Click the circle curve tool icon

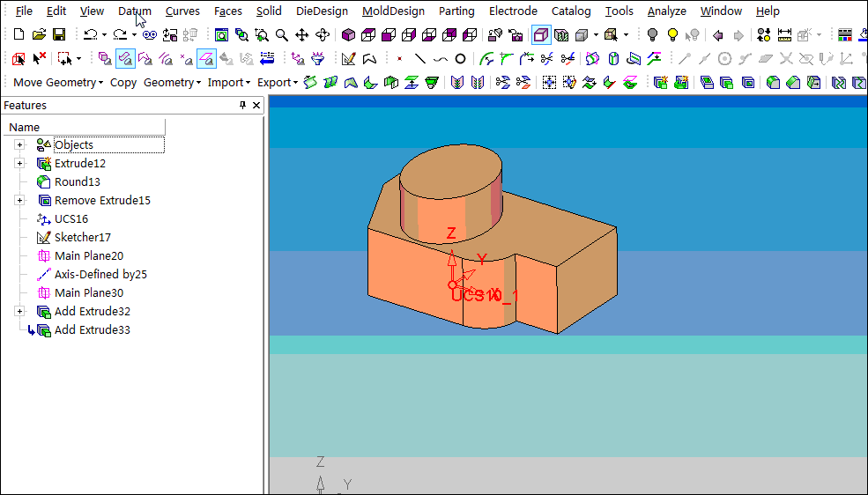click(x=460, y=59)
